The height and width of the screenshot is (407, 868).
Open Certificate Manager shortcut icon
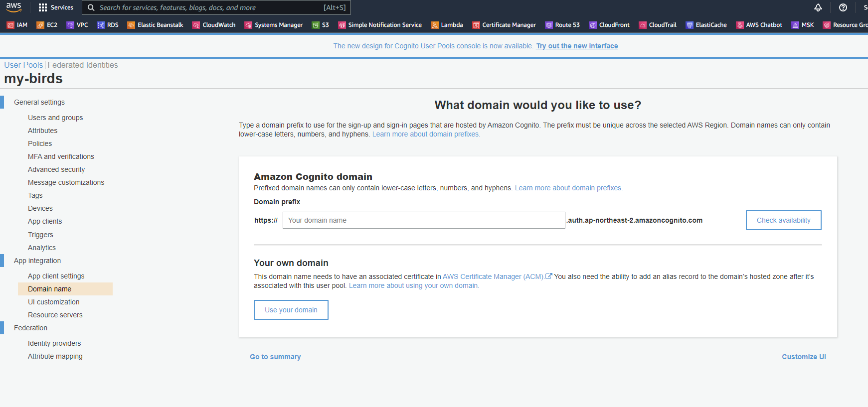(x=476, y=25)
